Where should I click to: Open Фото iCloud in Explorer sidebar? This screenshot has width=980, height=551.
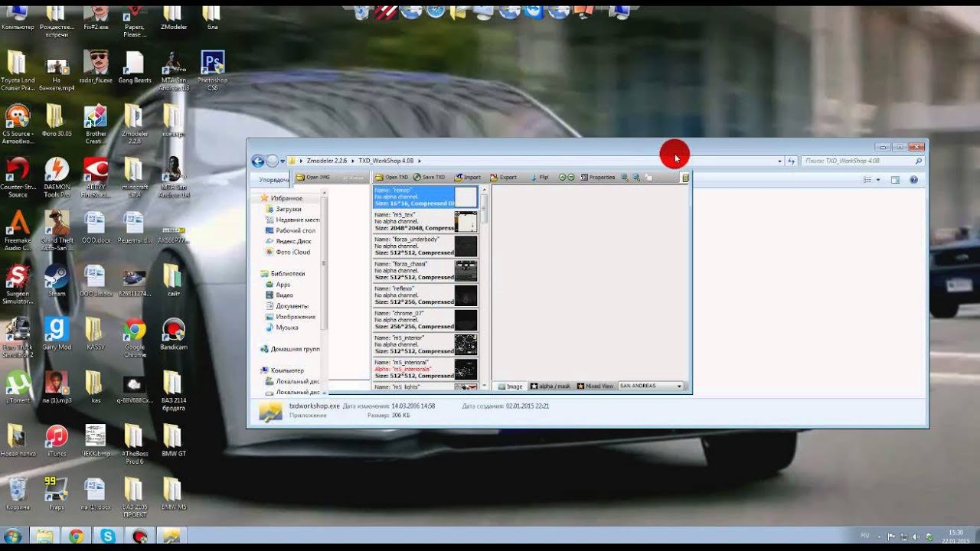point(287,252)
